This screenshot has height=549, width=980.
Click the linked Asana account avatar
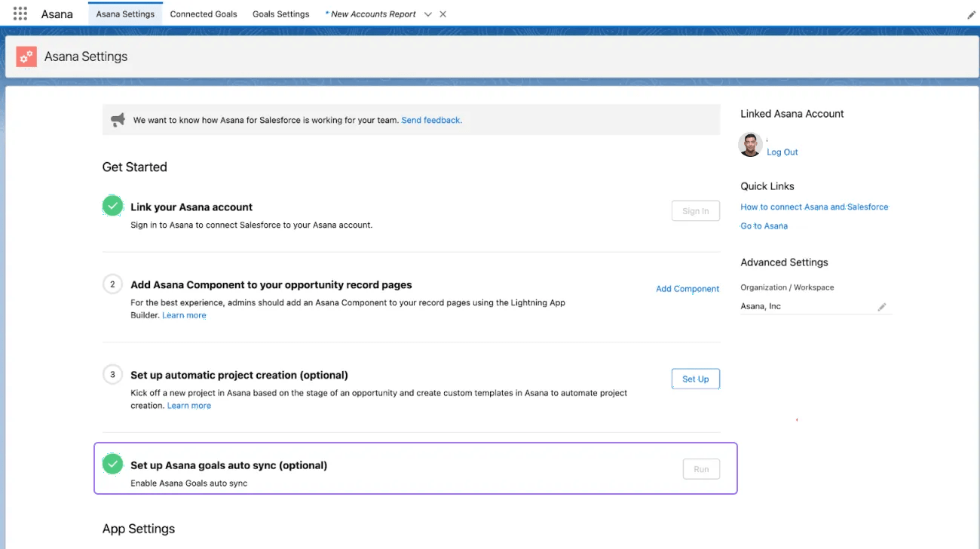click(x=750, y=144)
